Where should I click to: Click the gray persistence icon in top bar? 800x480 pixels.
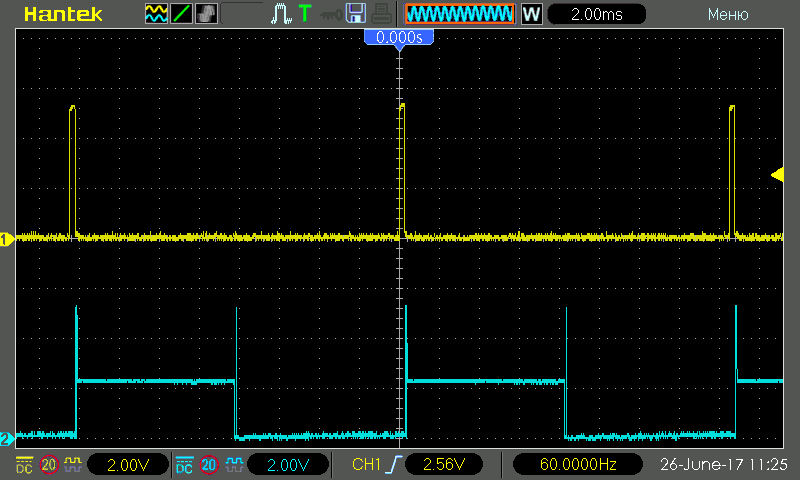coord(206,14)
